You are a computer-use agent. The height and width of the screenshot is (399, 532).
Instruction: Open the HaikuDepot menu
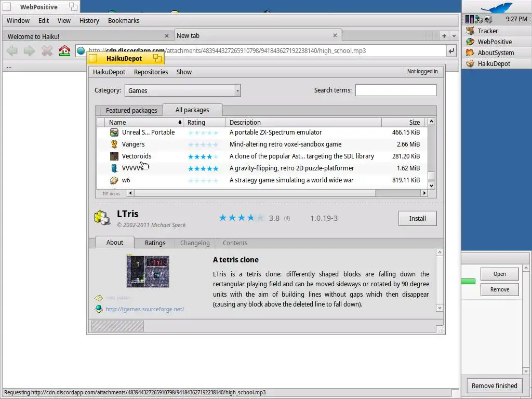point(109,72)
